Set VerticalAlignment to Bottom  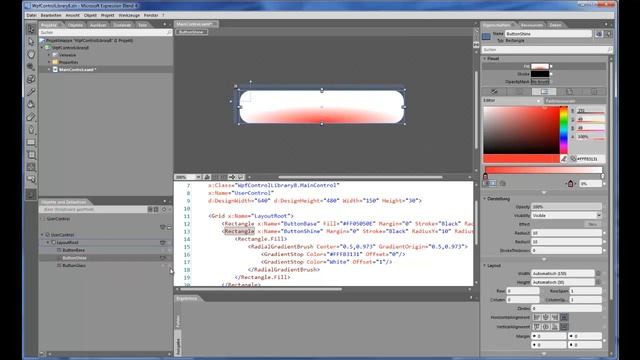pyautogui.click(x=555, y=327)
